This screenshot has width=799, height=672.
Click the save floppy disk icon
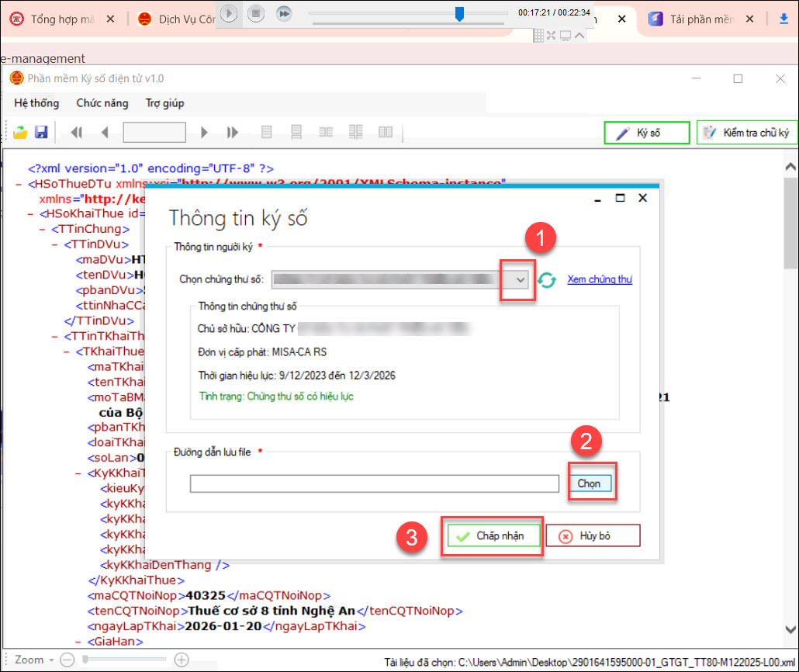point(41,133)
